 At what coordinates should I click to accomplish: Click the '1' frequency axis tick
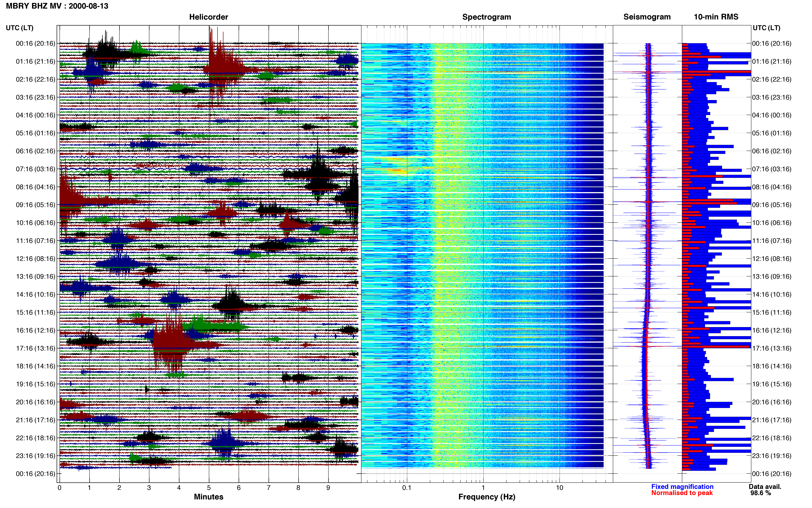(483, 488)
